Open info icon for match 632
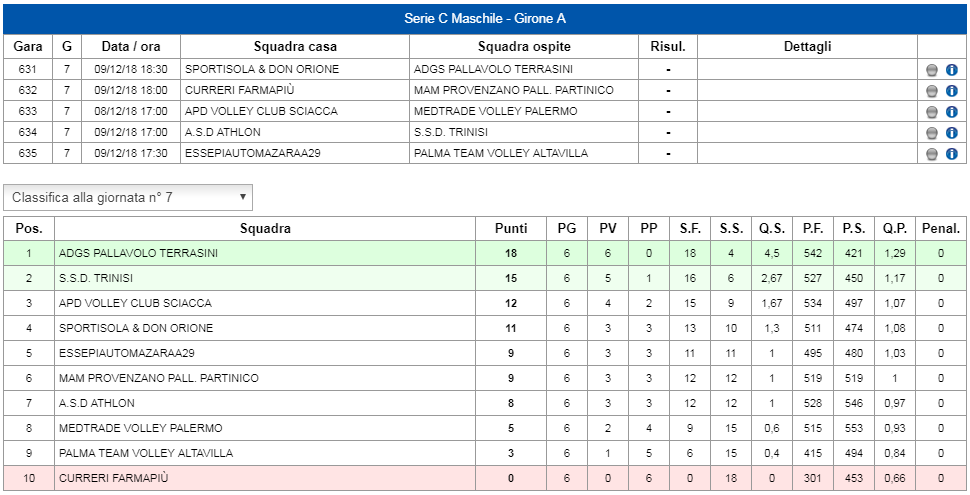This screenshot has width=970, height=495. pyautogui.click(x=951, y=91)
